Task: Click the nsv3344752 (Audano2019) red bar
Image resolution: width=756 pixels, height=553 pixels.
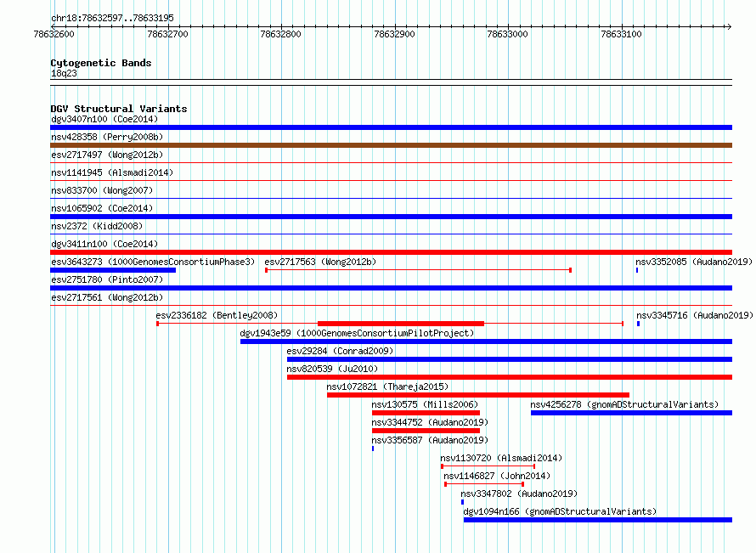Action: coord(426,431)
